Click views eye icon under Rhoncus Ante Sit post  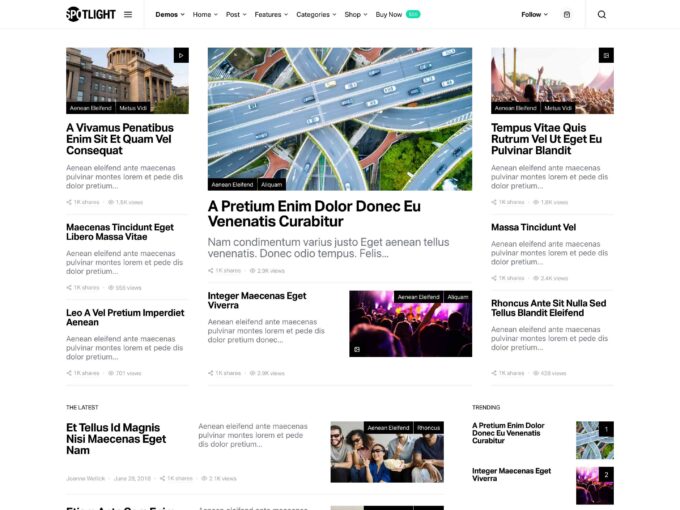point(536,373)
